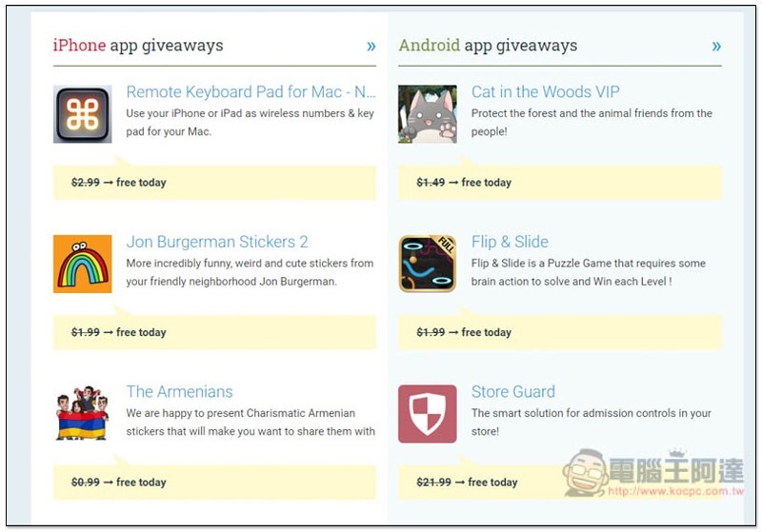Click the $1.49 free today price banner
The height and width of the screenshot is (532, 762).
click(x=560, y=183)
